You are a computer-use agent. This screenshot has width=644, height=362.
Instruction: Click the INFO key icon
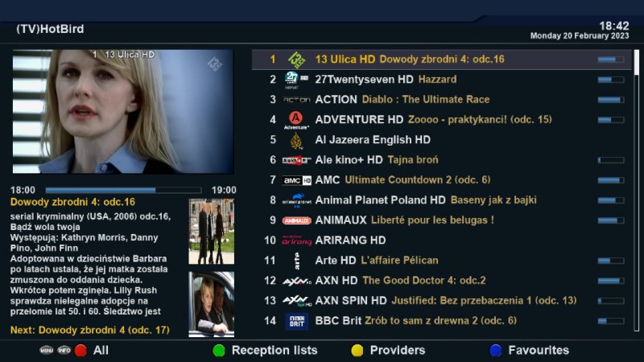pos(64,351)
